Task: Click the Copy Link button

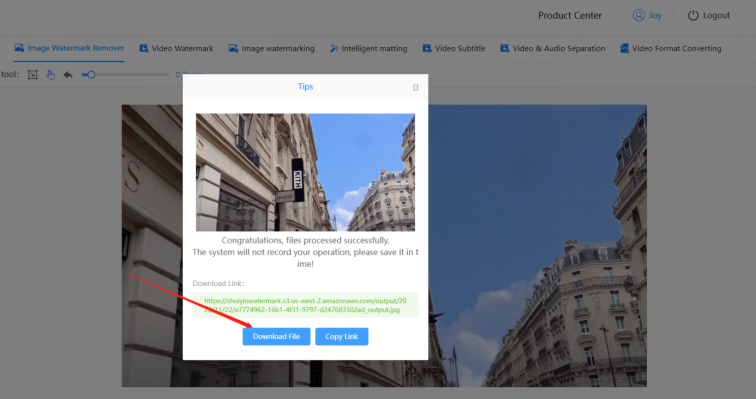Action: (341, 336)
